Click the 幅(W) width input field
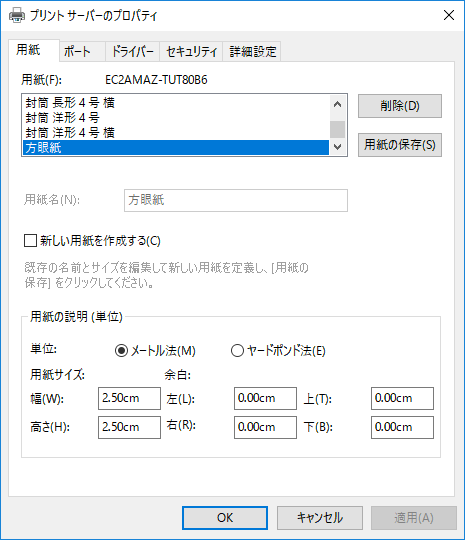This screenshot has height=540, width=465. click(129, 398)
